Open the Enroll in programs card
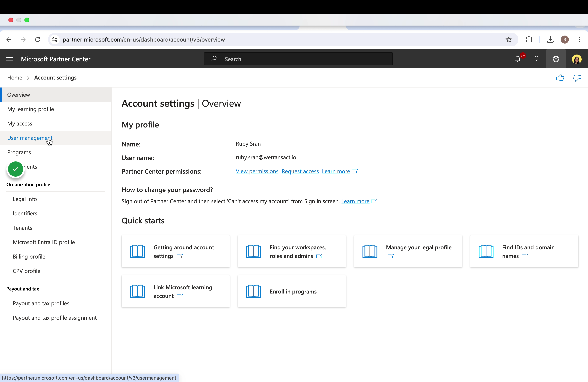 coord(292,291)
